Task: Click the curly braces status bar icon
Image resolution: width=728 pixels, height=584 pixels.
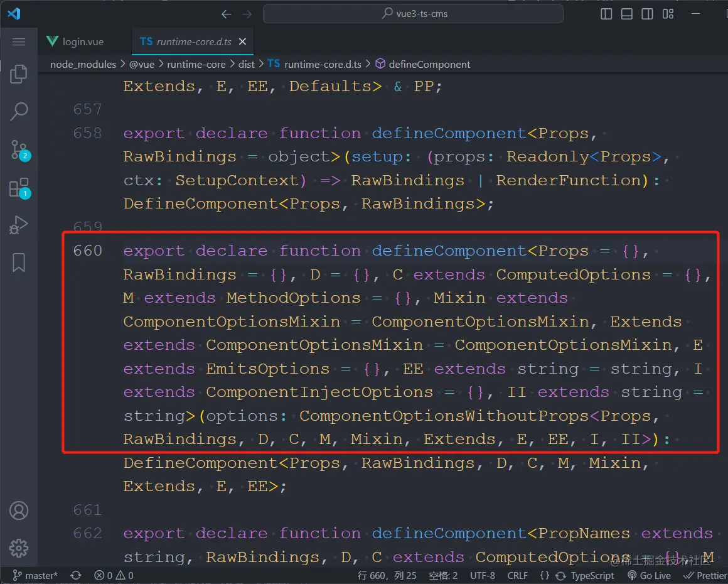Action: pyautogui.click(x=545, y=576)
